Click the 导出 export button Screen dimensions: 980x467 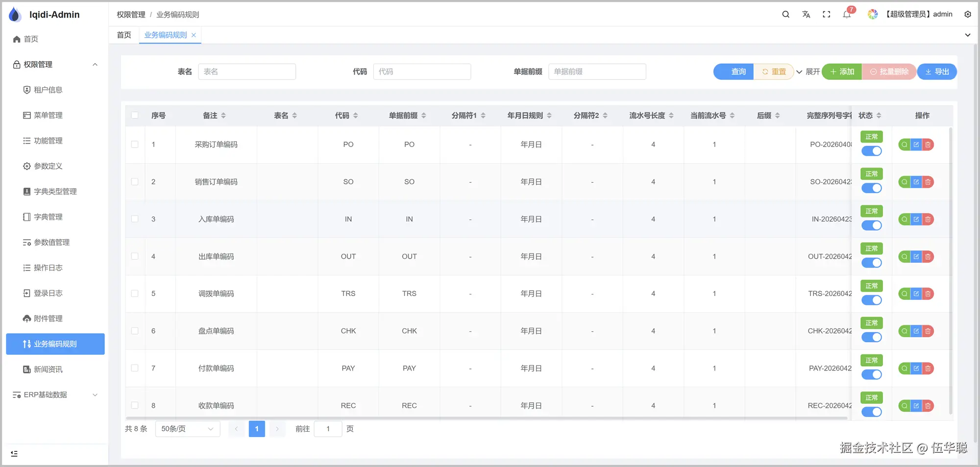pyautogui.click(x=937, y=72)
